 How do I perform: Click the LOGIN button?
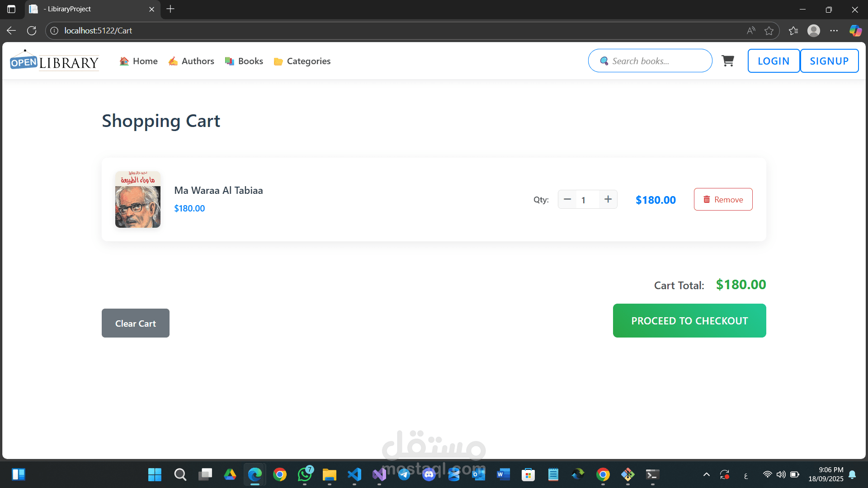[774, 61]
